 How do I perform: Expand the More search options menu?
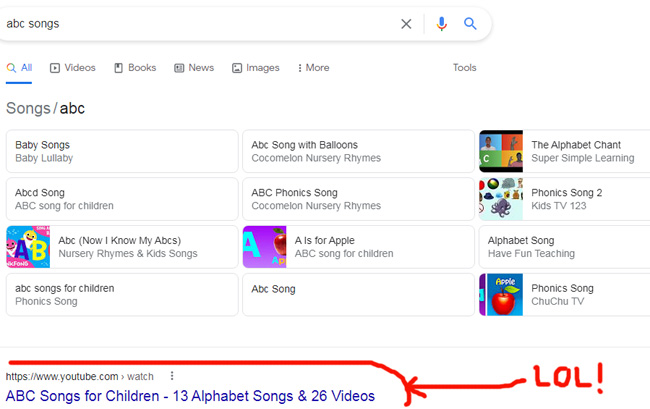click(313, 68)
